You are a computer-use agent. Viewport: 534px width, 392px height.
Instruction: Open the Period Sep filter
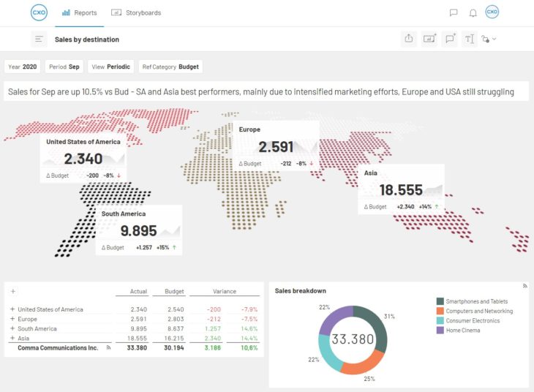(64, 67)
